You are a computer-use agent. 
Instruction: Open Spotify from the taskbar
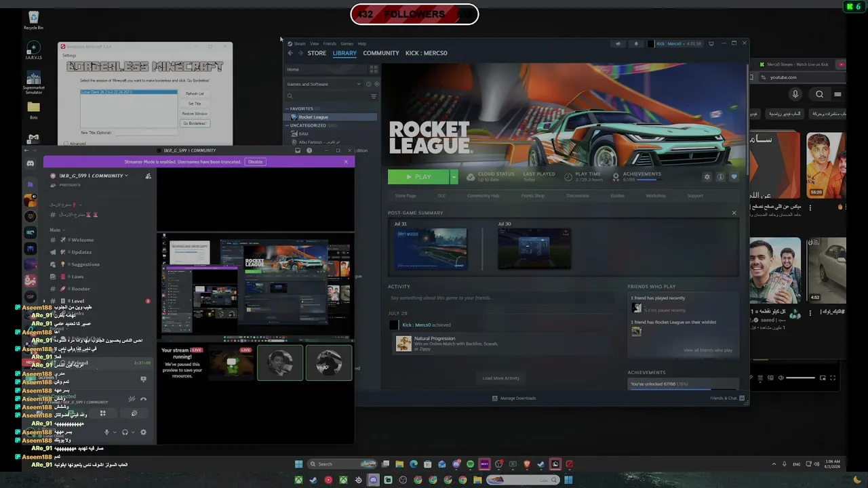tap(470, 464)
